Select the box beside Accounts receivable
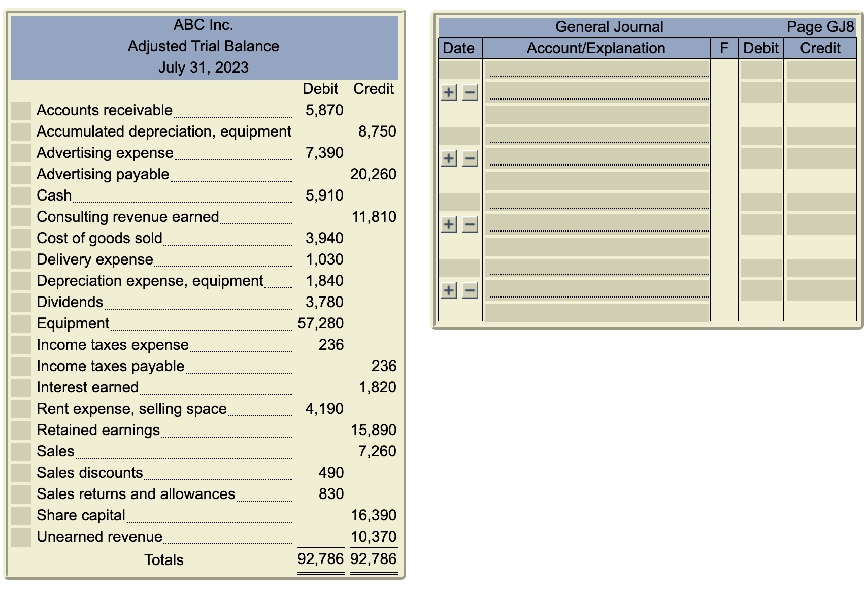 point(21,110)
